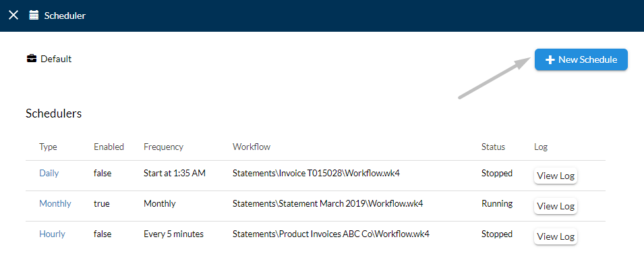Click the 'false' enabled value in Daily row

[x=103, y=174]
